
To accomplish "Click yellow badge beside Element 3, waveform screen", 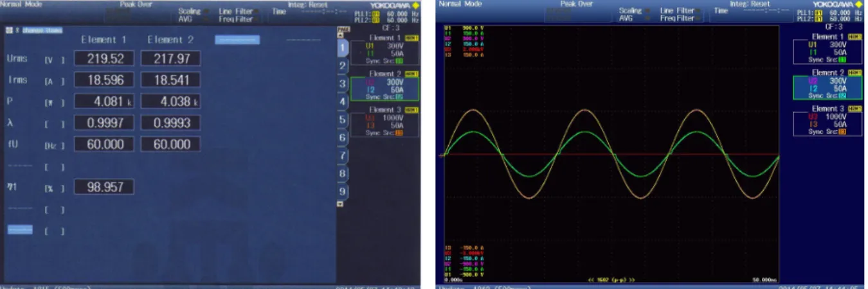I will (x=854, y=109).
